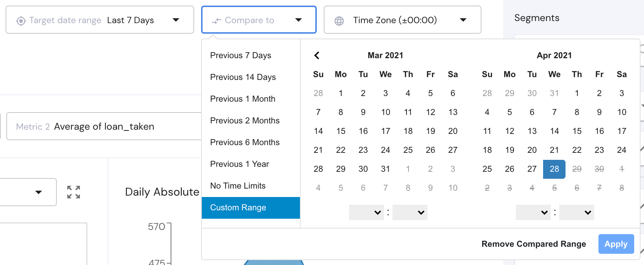Screen dimensions: 644x265
Task: Pick March 15 in Mar 2021 calendar
Action: coord(341,131)
